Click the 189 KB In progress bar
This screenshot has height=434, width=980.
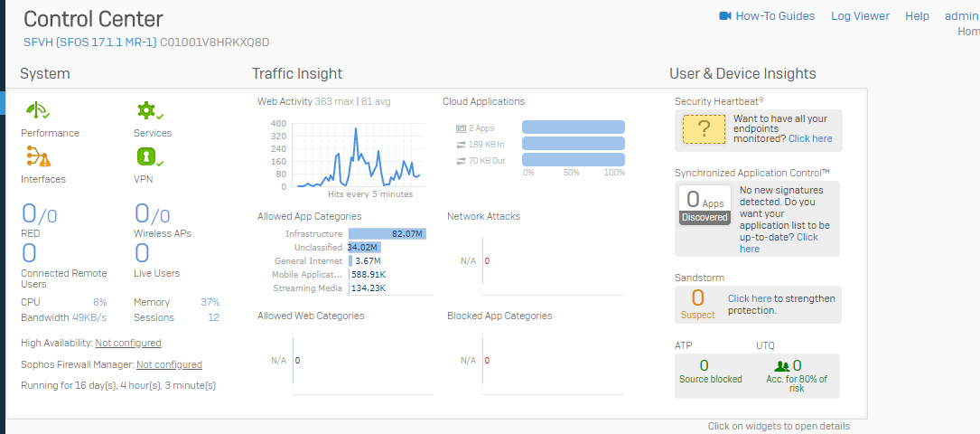click(x=574, y=144)
